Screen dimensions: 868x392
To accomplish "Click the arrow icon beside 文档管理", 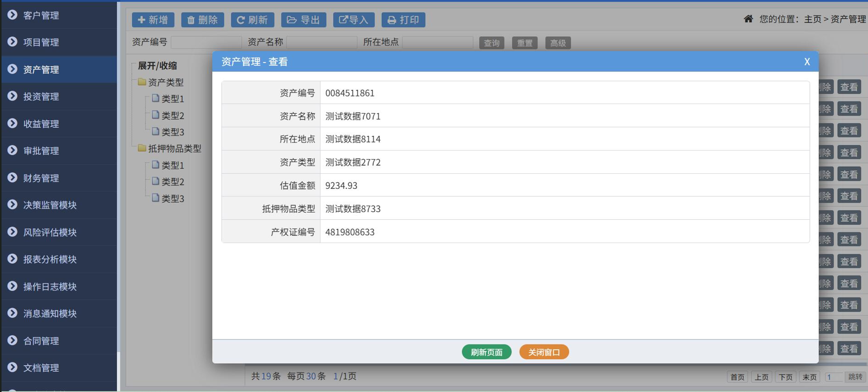I will tap(13, 367).
